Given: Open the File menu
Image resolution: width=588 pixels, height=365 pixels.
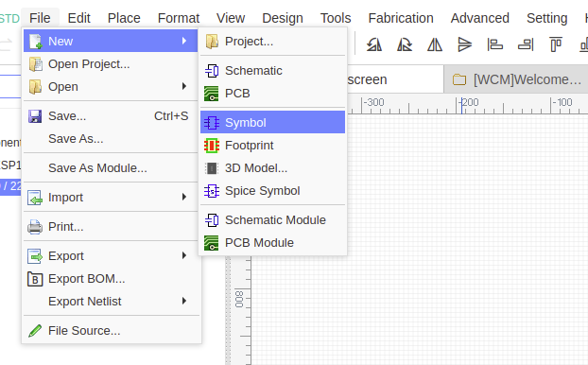Looking at the screenshot, I should [x=40, y=18].
